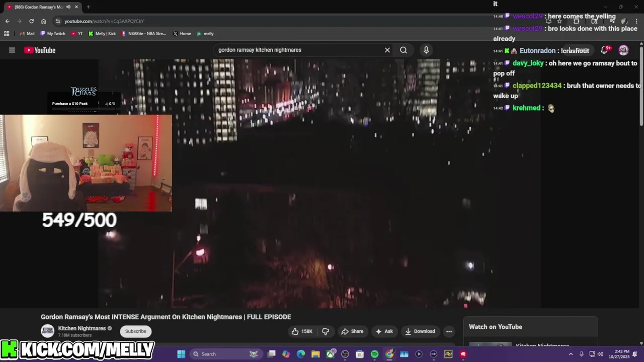Click the Ask button under the video
This screenshot has height=362, width=644.
coord(384,331)
